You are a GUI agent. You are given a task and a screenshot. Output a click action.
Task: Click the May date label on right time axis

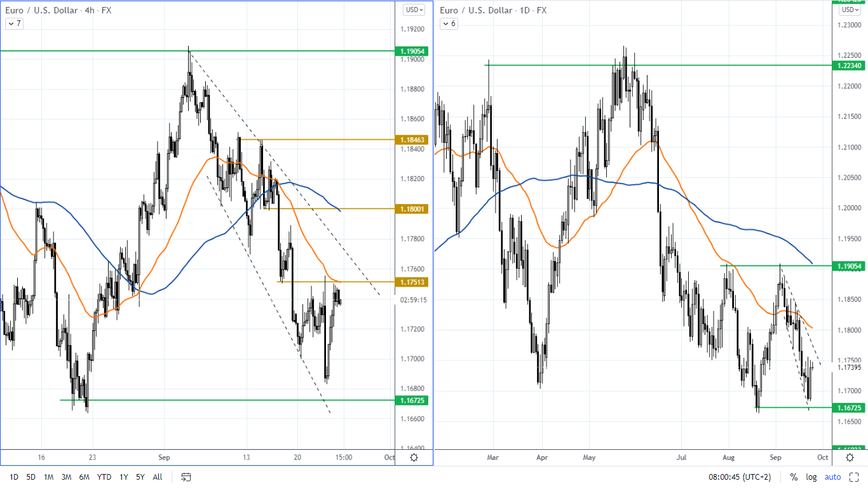(x=588, y=457)
